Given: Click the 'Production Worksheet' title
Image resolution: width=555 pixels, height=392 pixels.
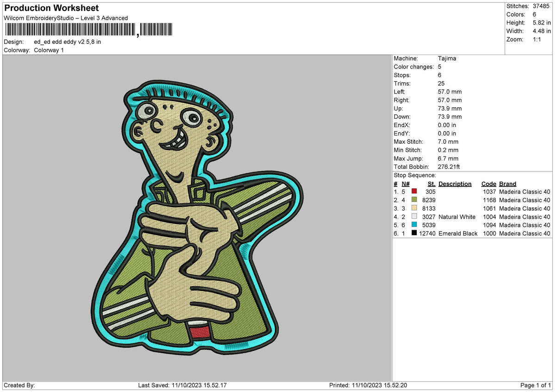Looking at the screenshot, I should coord(51,8).
